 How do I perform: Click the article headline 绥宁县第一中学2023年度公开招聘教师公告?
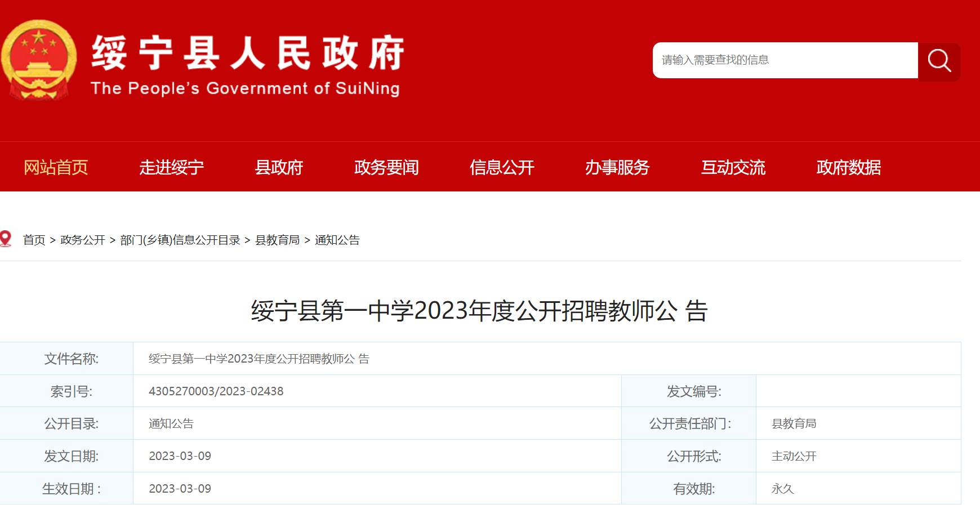[479, 311]
